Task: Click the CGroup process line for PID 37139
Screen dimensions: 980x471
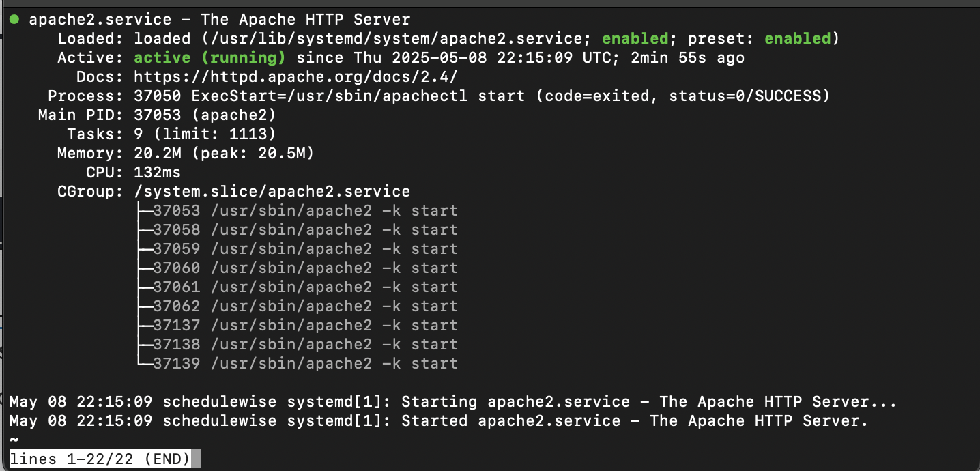Action: click(305, 364)
